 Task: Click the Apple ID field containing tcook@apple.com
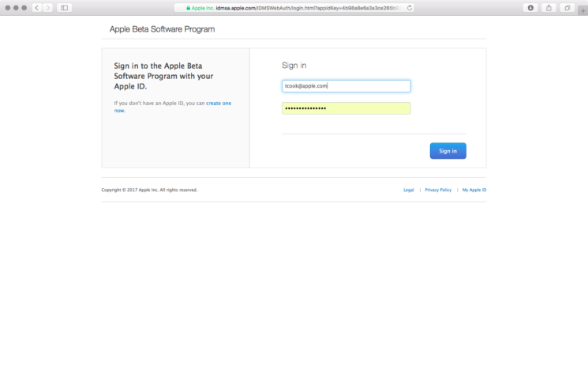tap(346, 86)
